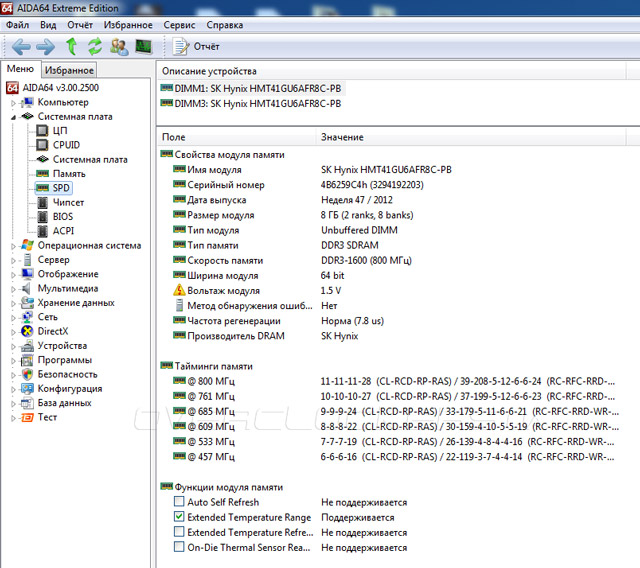Go up one level with green arrow

click(71, 46)
